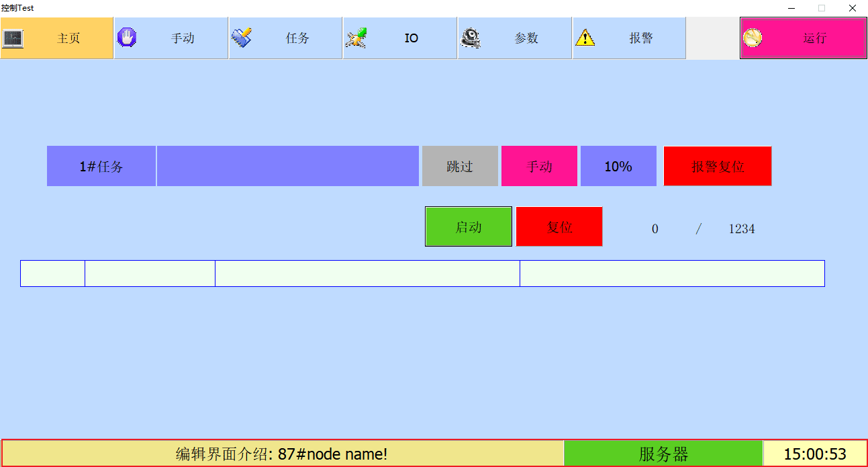
Task: Click the 1234 target count value
Action: click(x=741, y=229)
